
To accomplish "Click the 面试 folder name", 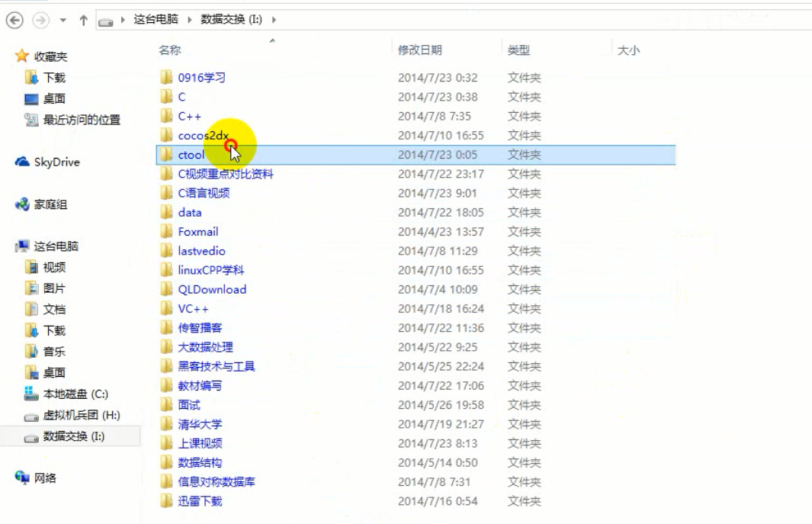I will [x=189, y=405].
